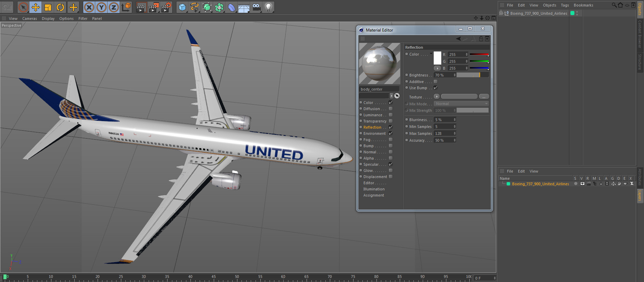The image size is (644, 282).
Task: Expand Boeing_737_900_United_Airlines object tree
Action: (501, 13)
